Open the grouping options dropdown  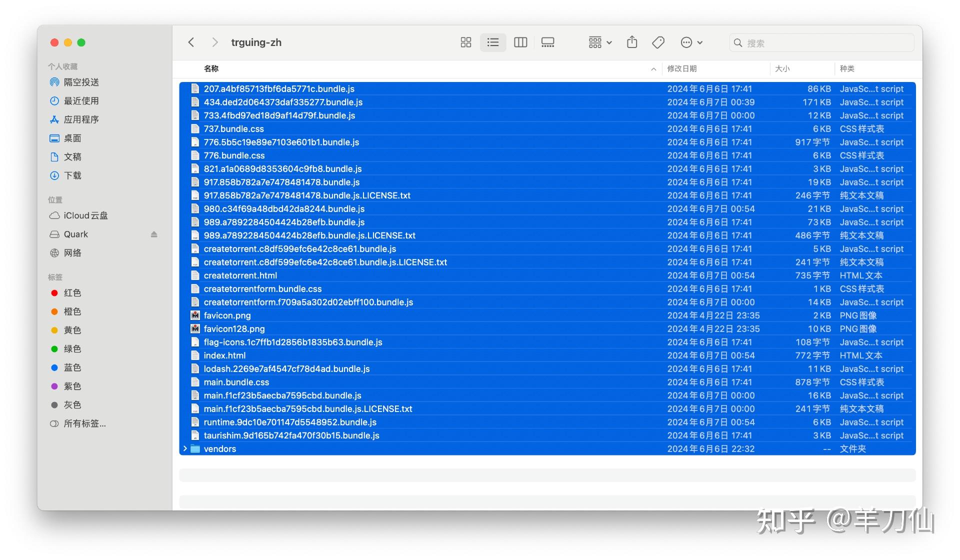pyautogui.click(x=598, y=42)
